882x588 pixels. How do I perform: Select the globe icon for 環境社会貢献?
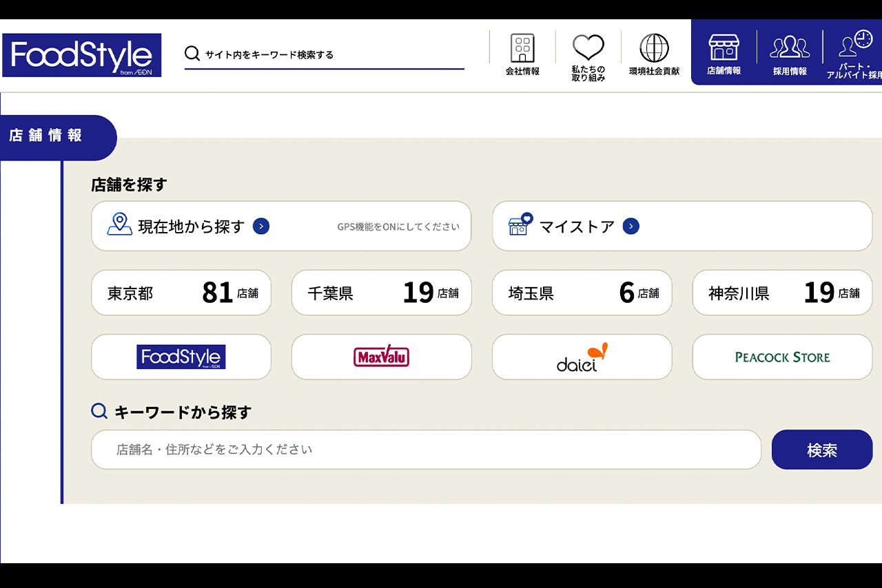655,47
